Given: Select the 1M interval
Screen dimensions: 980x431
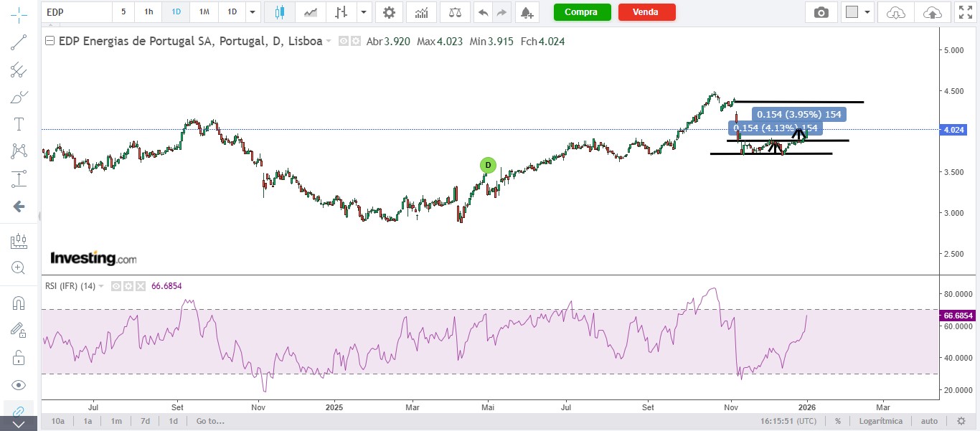Looking at the screenshot, I should coord(204,12).
